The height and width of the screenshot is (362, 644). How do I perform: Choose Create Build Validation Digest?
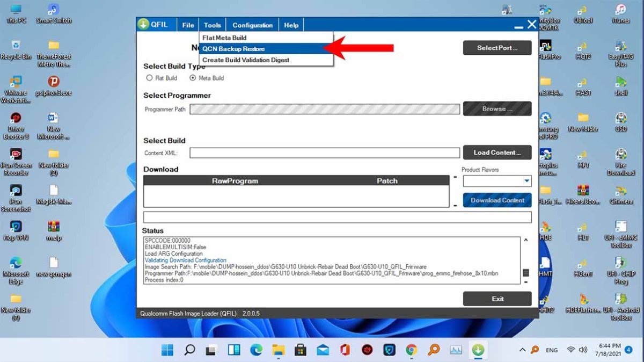pyautogui.click(x=266, y=60)
